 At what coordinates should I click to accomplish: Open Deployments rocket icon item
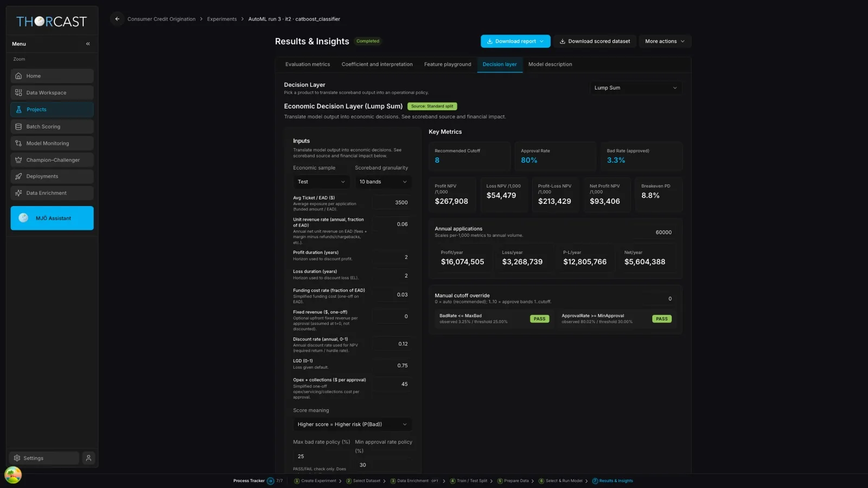click(x=52, y=176)
